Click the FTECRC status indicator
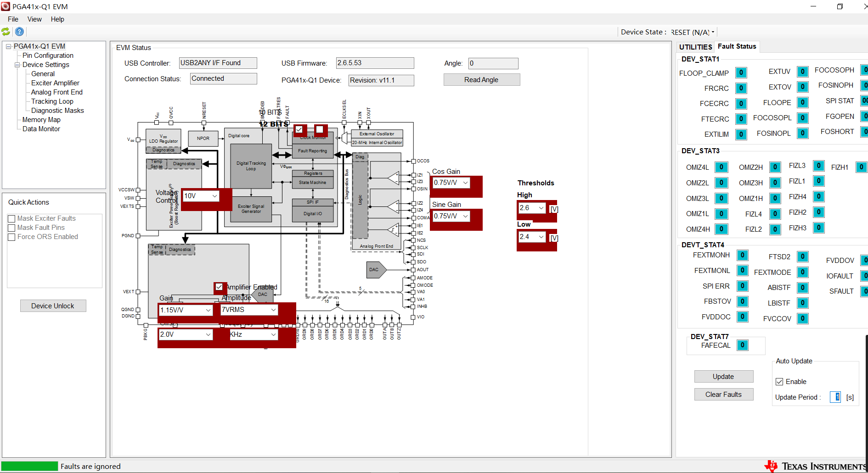The width and height of the screenshot is (868, 473). click(741, 119)
